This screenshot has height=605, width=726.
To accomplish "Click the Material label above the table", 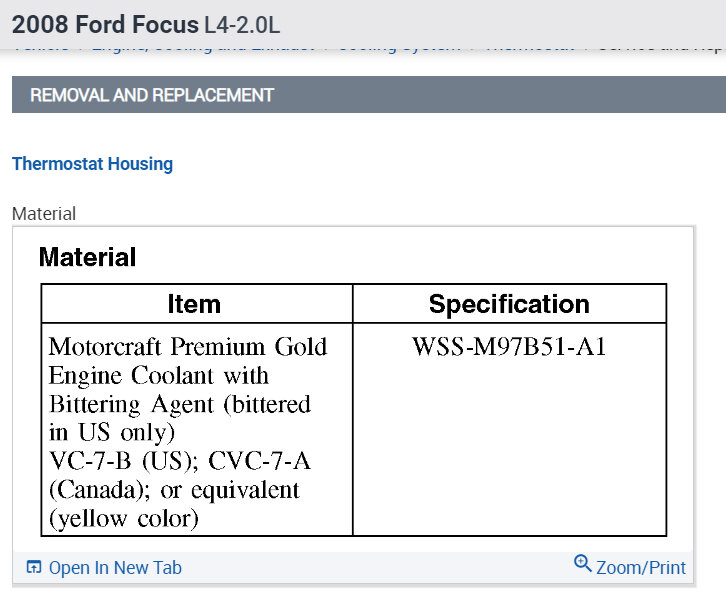I will pos(44,213).
